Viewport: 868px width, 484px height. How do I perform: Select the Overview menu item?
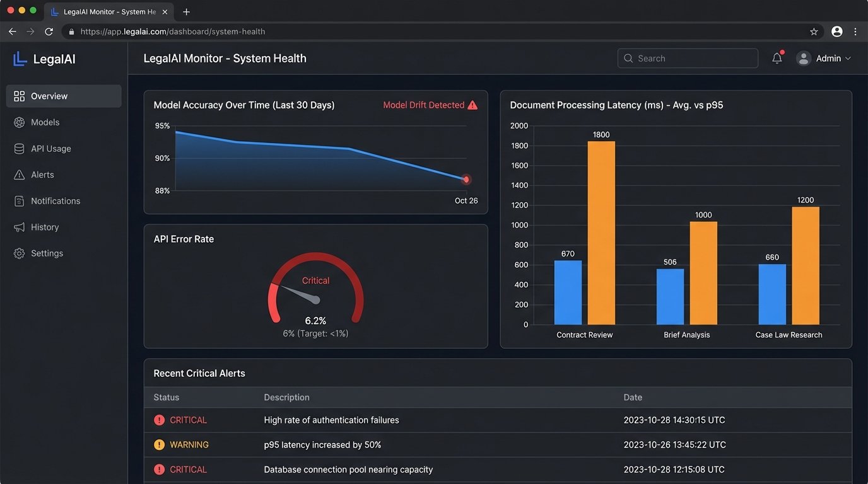(x=64, y=96)
